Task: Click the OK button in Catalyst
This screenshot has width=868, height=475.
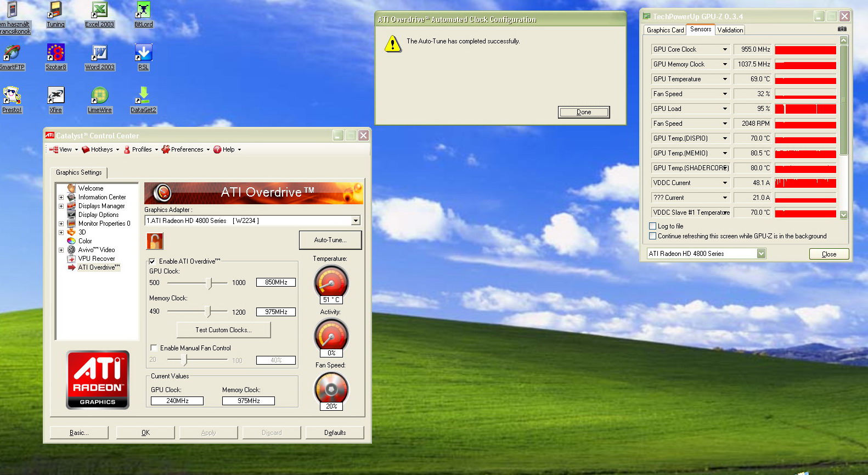Action: (x=145, y=433)
